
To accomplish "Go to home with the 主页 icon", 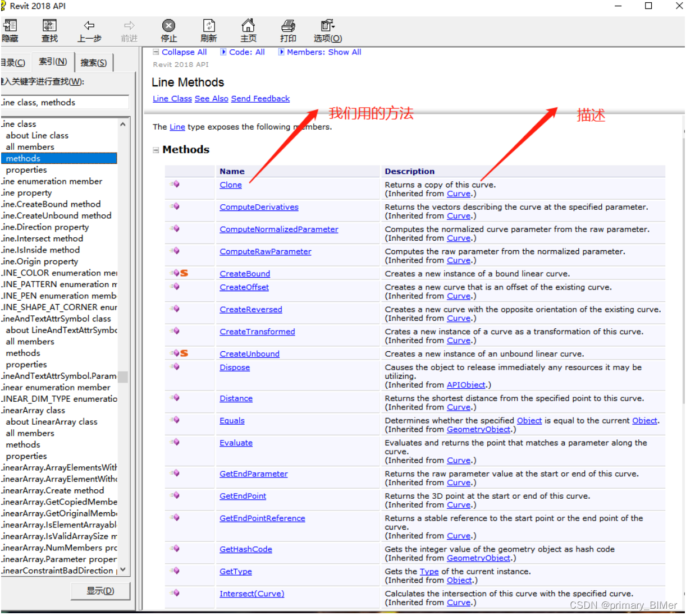I will tap(248, 26).
